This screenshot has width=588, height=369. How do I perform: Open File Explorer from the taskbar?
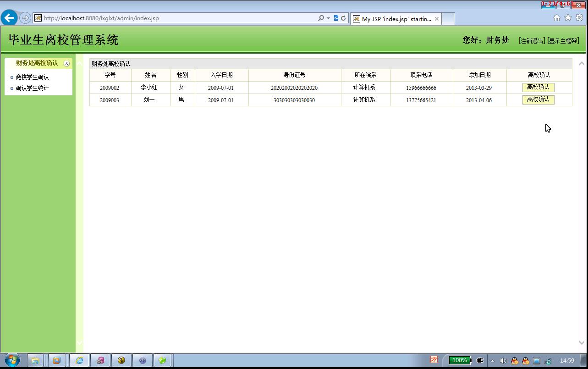tap(35, 360)
